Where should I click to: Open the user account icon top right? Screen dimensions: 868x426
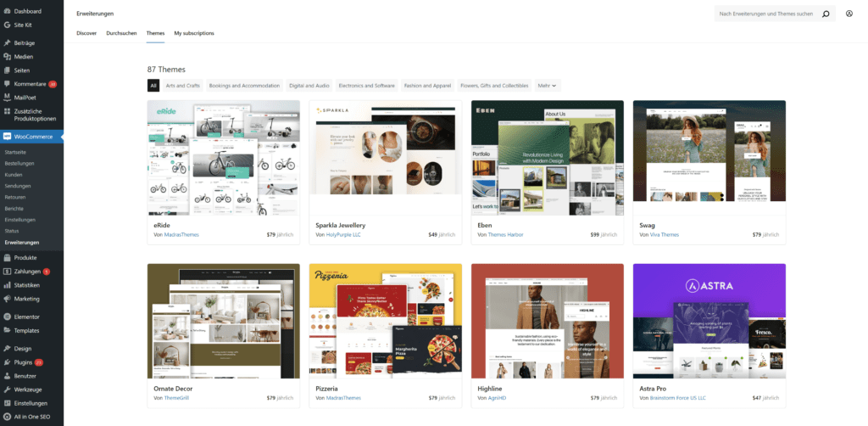(849, 14)
